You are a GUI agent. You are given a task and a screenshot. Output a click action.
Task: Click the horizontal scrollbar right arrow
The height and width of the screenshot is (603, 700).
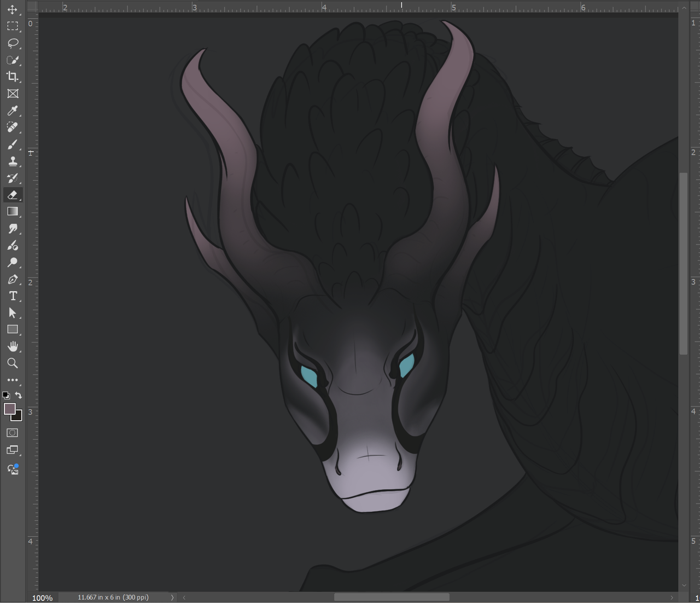click(672, 598)
